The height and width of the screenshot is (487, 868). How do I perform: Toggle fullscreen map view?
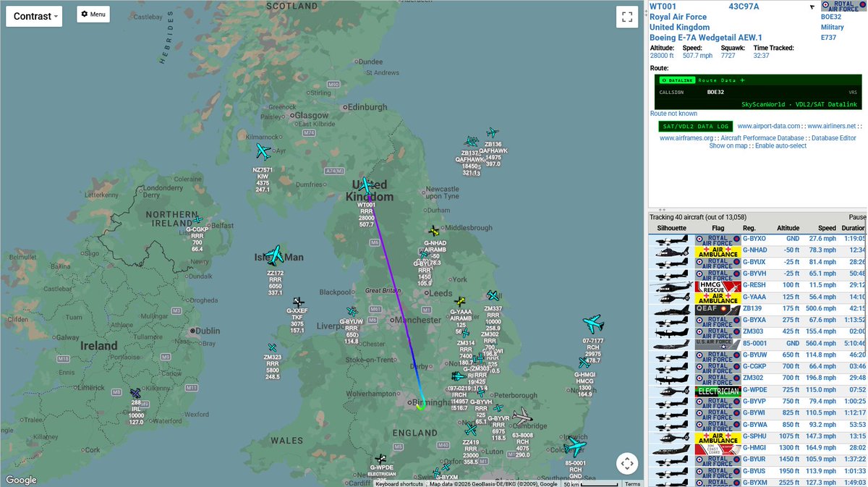pyautogui.click(x=627, y=17)
